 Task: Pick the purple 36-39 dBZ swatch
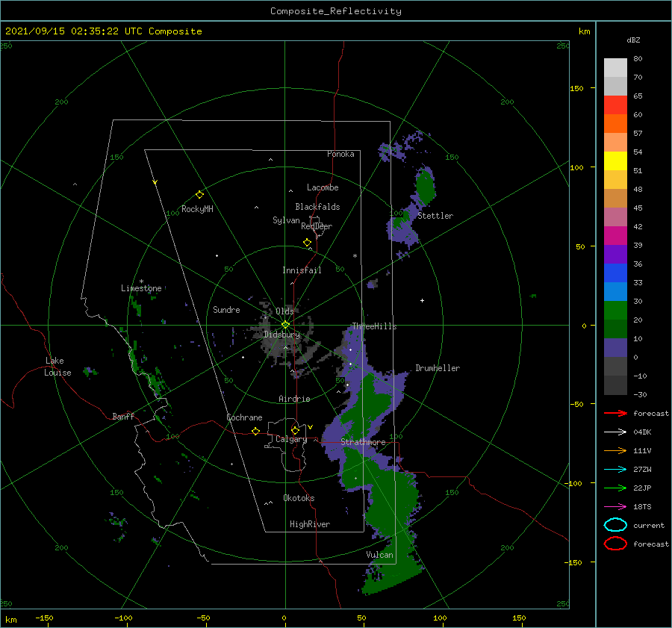pyautogui.click(x=615, y=254)
